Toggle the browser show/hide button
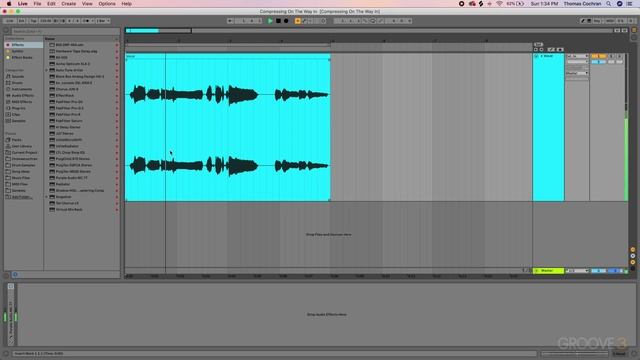This screenshot has height=360, width=640. tap(6, 31)
